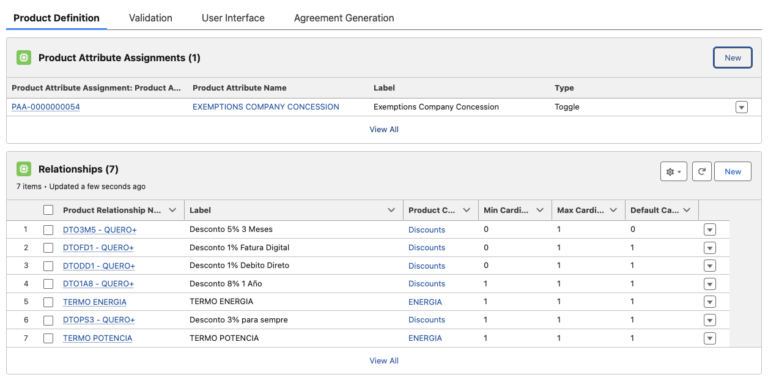Open the DTODD1 - QUERO+ relationship
The height and width of the screenshot is (380, 768).
coord(99,266)
